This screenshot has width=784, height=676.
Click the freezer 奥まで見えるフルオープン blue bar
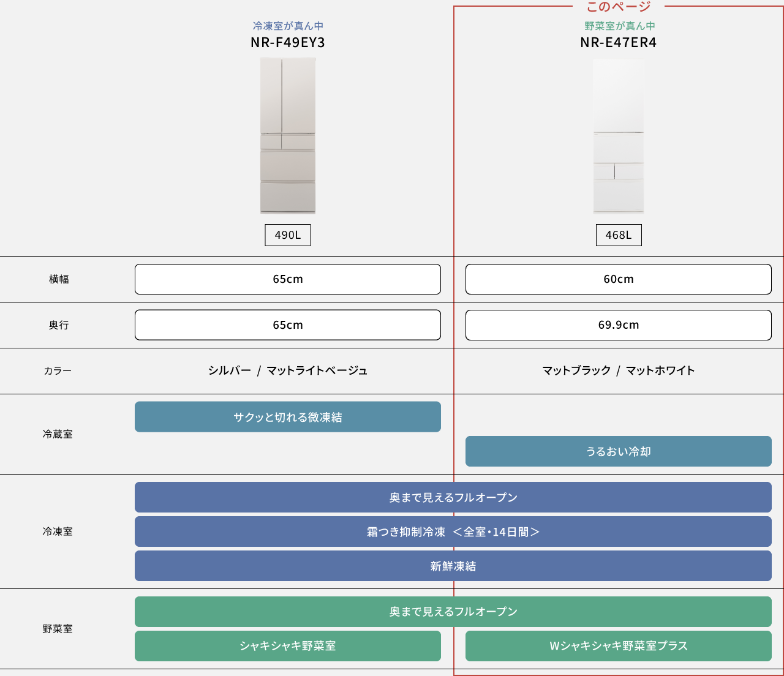click(453, 497)
